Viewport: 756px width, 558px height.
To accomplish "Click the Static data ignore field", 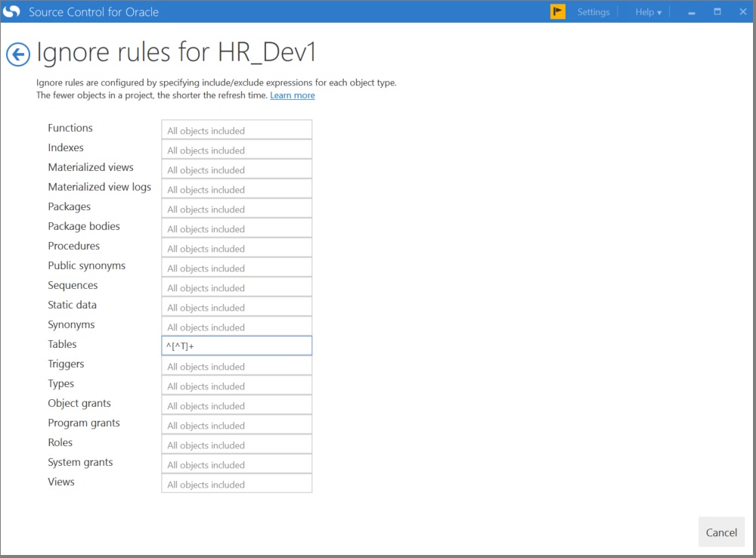I will pos(236,306).
